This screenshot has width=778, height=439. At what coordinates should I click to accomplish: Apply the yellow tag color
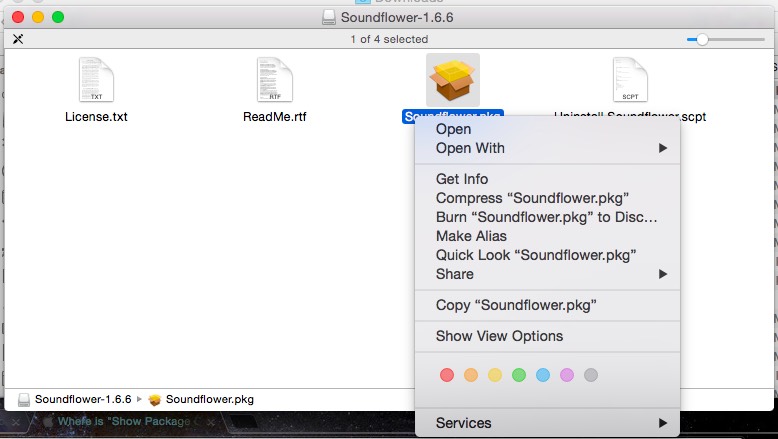495,375
